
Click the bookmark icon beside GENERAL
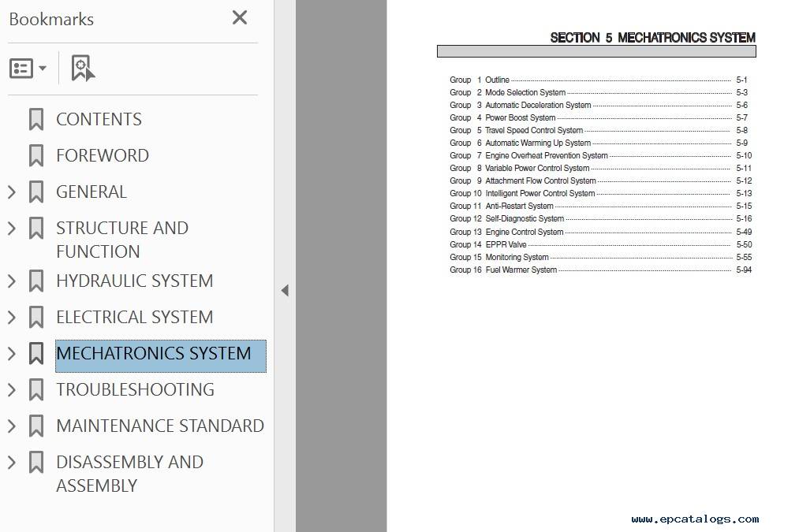point(36,192)
